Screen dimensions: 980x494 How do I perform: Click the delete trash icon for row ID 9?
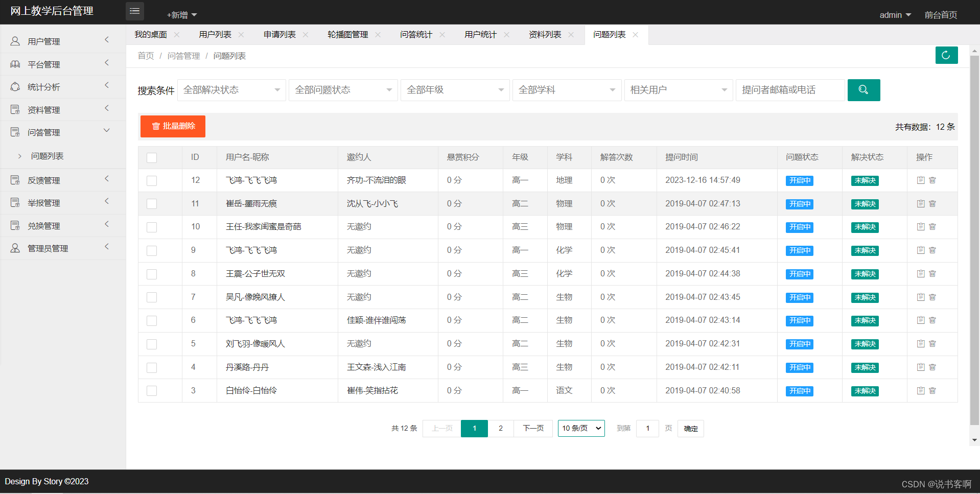(932, 250)
